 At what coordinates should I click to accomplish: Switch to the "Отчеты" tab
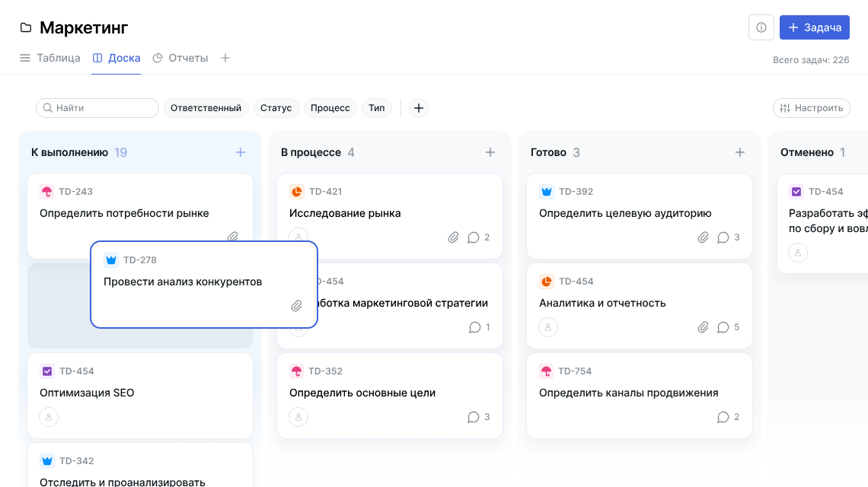[188, 58]
